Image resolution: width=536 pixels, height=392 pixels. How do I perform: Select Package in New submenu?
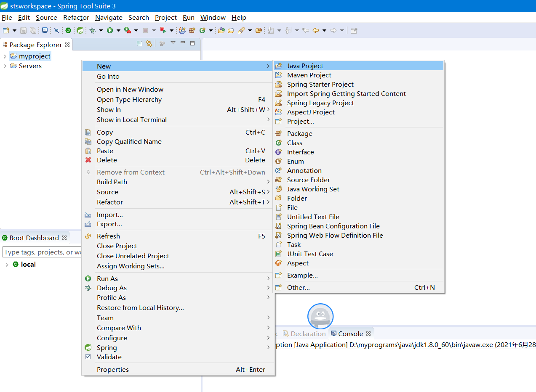358,133
